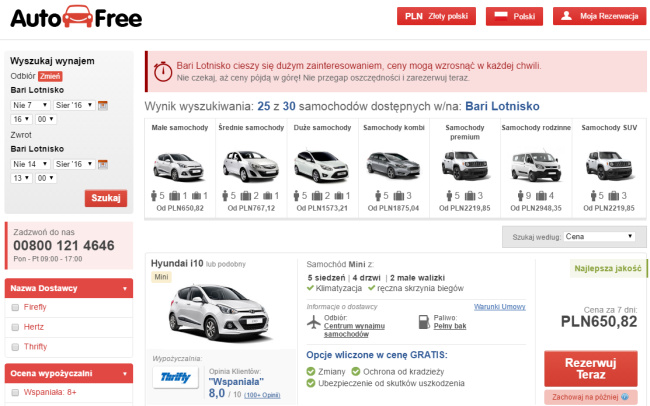Open the Warunki Umowy link

[x=500, y=307]
